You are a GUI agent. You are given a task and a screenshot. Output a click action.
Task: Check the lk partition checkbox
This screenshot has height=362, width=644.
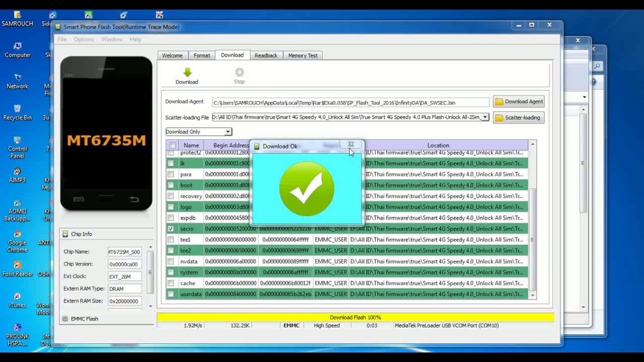pyautogui.click(x=171, y=163)
